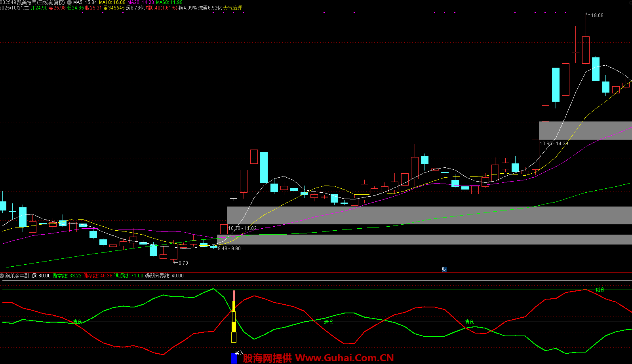Click the 做多线 red indicator label
The image size is (632, 364).
(98, 276)
